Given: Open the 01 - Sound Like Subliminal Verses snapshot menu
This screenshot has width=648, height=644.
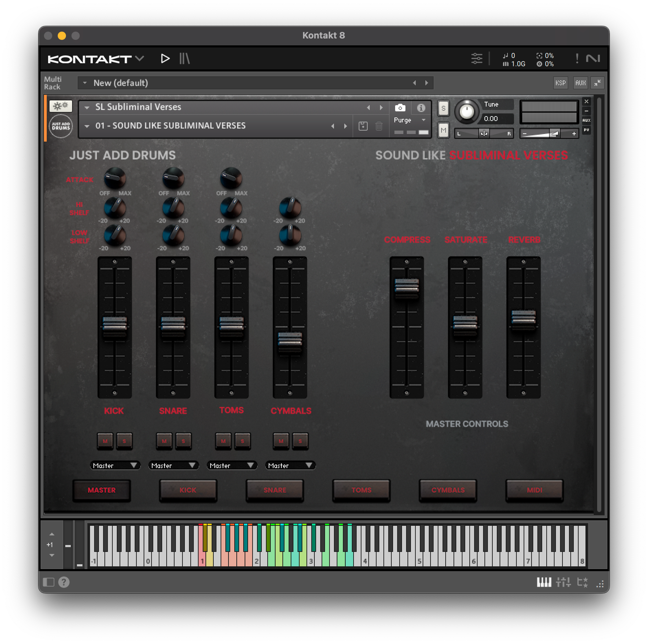Looking at the screenshot, I should click(87, 126).
